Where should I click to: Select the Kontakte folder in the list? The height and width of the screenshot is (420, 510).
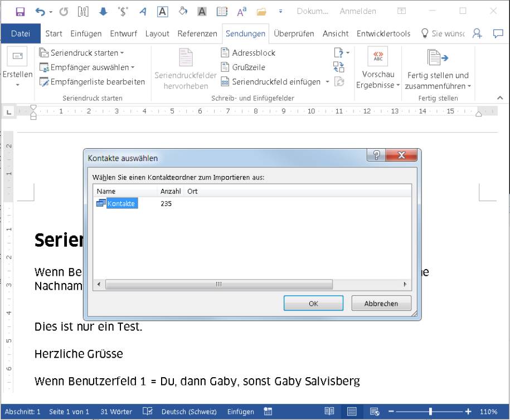pyautogui.click(x=121, y=204)
